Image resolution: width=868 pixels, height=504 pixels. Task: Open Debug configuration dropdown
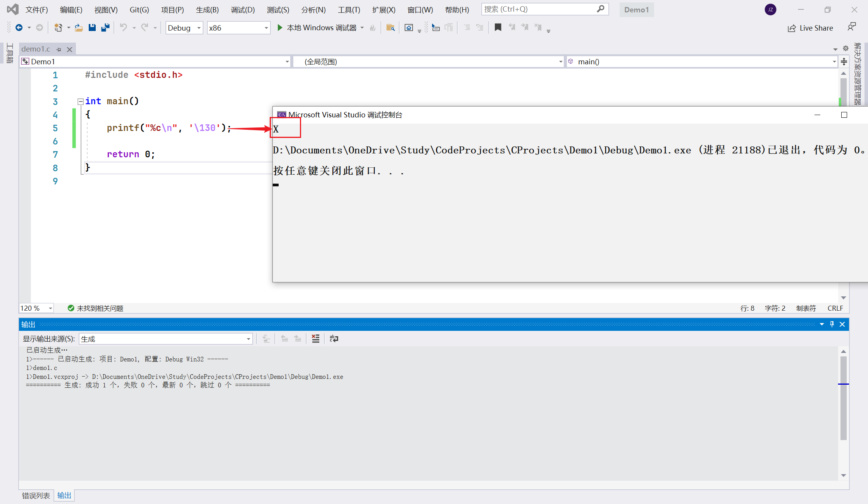point(199,28)
